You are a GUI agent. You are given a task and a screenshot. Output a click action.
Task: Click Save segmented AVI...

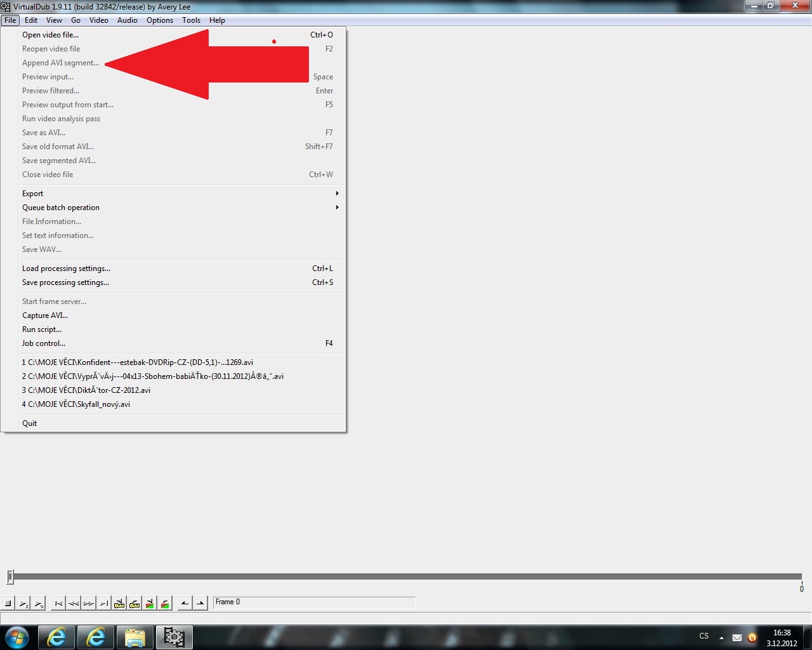pyautogui.click(x=174, y=161)
